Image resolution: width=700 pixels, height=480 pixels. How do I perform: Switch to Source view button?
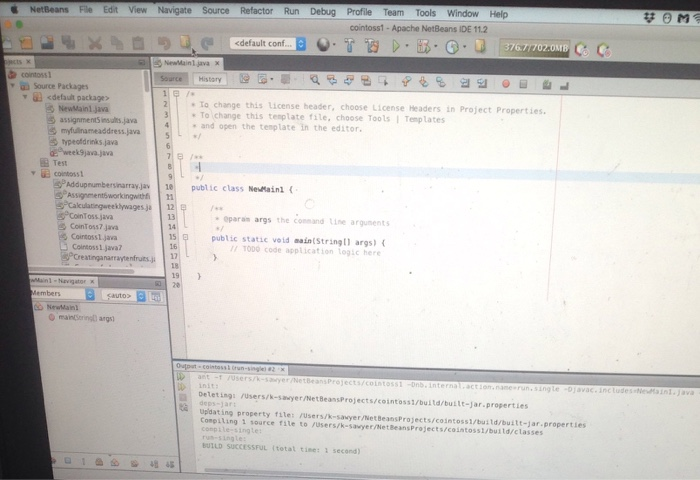(171, 79)
